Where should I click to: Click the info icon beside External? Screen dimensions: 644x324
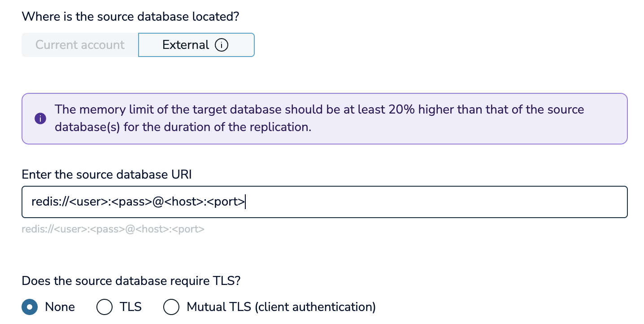(222, 45)
